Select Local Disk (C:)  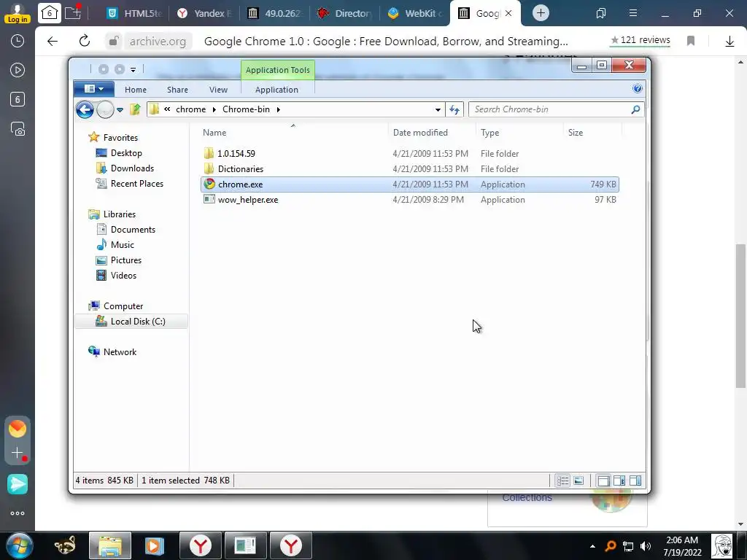click(x=131, y=322)
